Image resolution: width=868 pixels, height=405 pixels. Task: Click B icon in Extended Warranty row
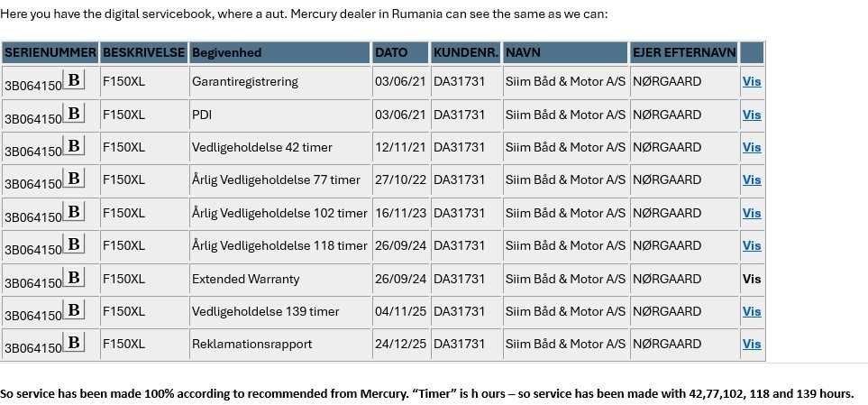click(74, 277)
